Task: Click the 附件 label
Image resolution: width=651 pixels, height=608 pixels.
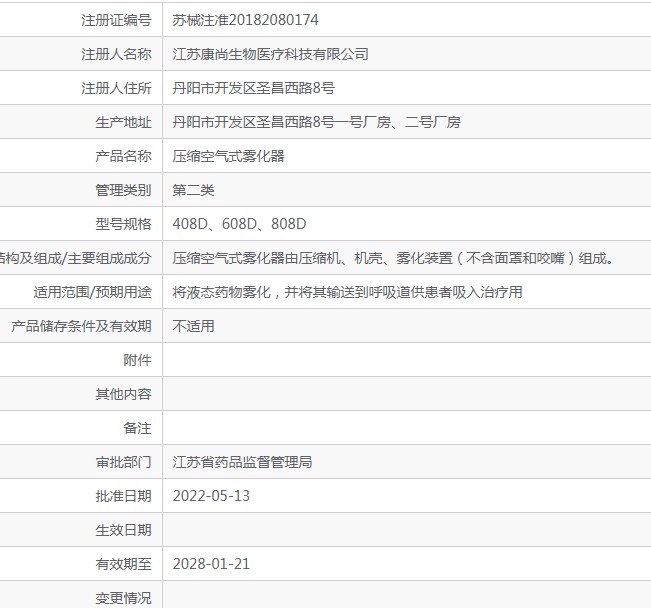Action: pyautogui.click(x=137, y=360)
